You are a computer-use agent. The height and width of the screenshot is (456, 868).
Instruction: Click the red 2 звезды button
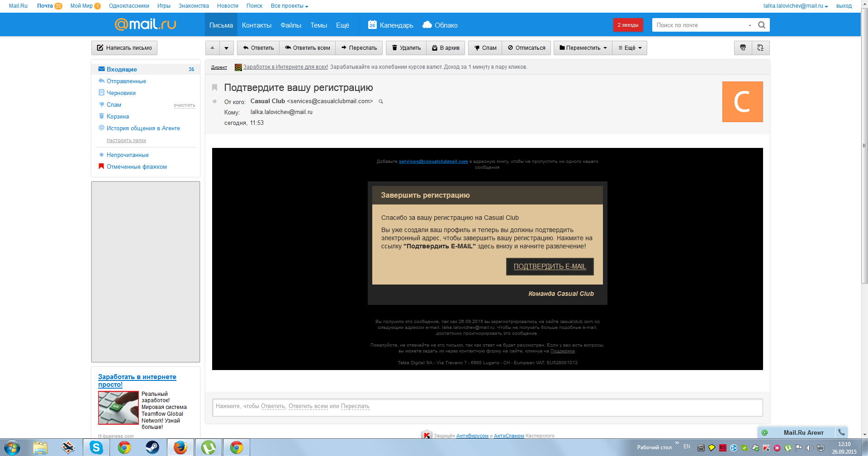(x=628, y=25)
